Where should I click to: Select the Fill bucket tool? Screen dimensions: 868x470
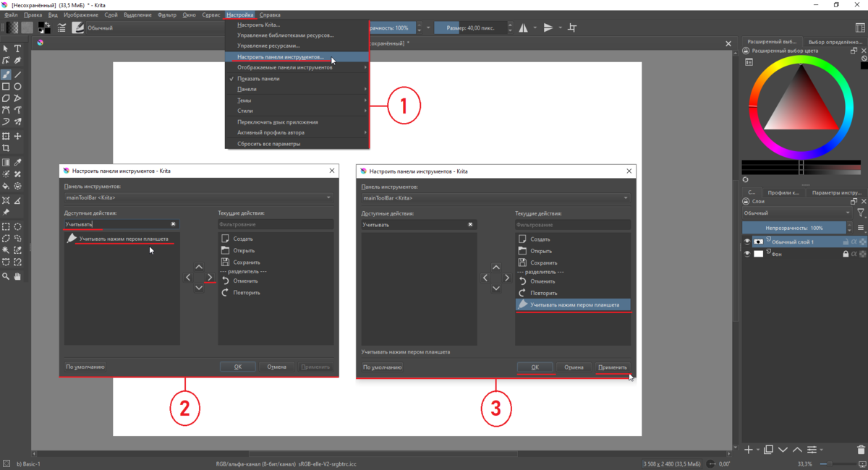coord(6,186)
